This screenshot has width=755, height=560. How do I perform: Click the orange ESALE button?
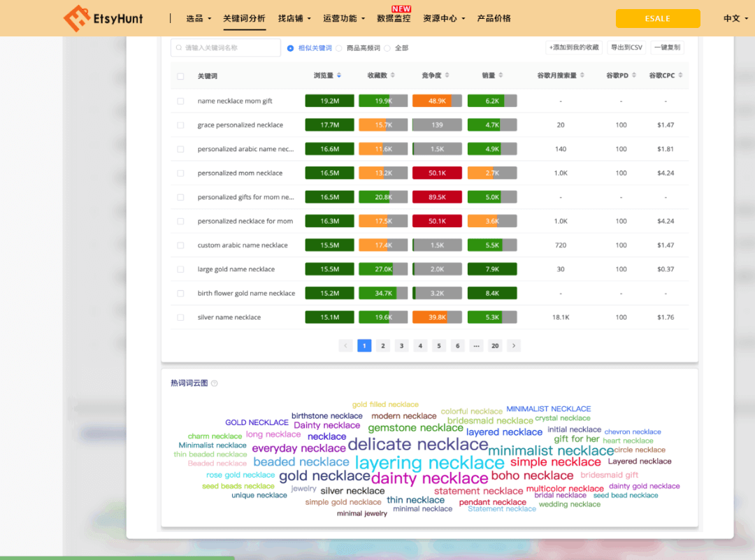(x=657, y=18)
